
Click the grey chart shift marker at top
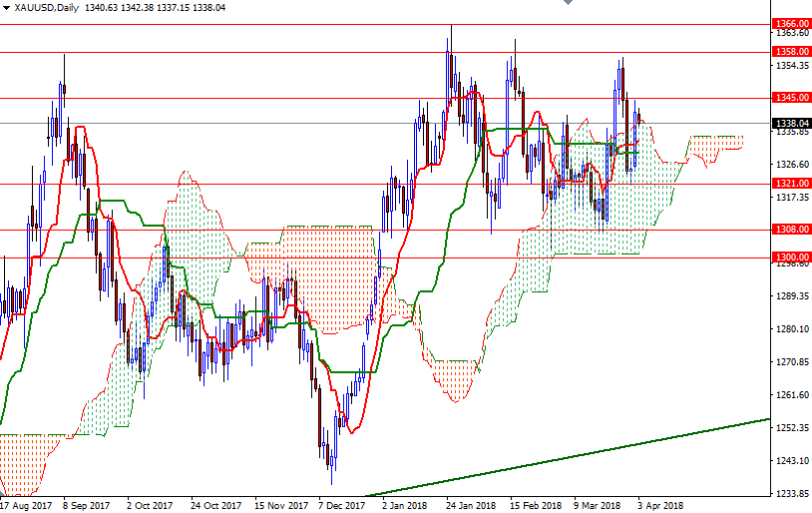(568, 2)
